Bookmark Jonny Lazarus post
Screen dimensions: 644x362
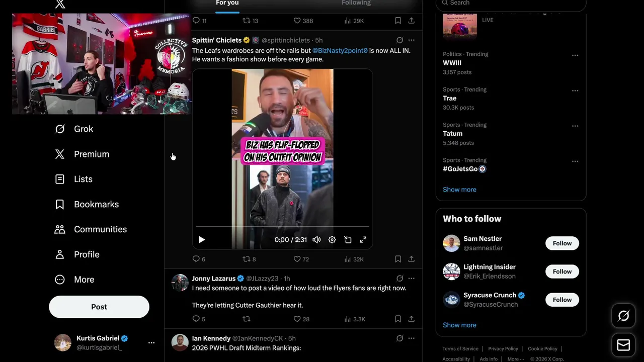click(x=398, y=319)
